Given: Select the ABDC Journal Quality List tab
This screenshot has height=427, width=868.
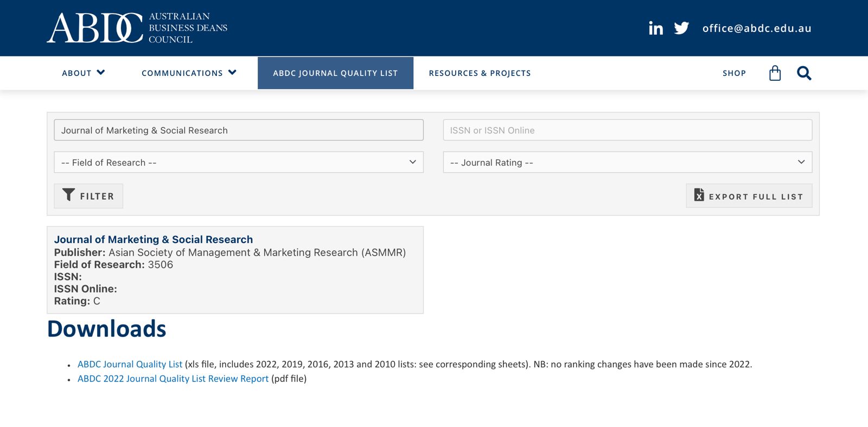Looking at the screenshot, I should point(335,73).
